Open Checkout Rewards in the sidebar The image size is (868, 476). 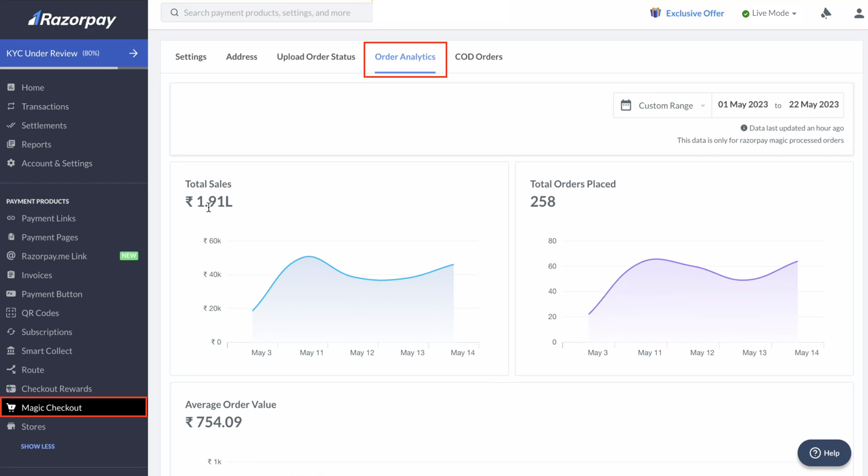(57, 388)
